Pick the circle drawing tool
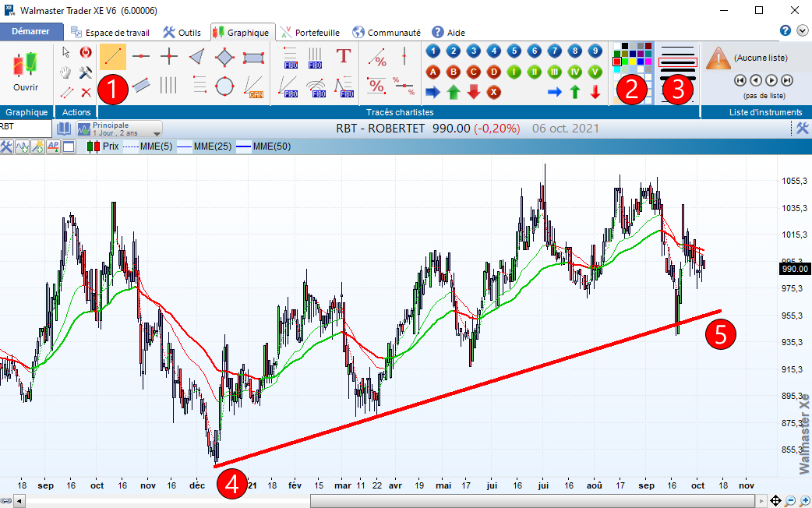 224,86
